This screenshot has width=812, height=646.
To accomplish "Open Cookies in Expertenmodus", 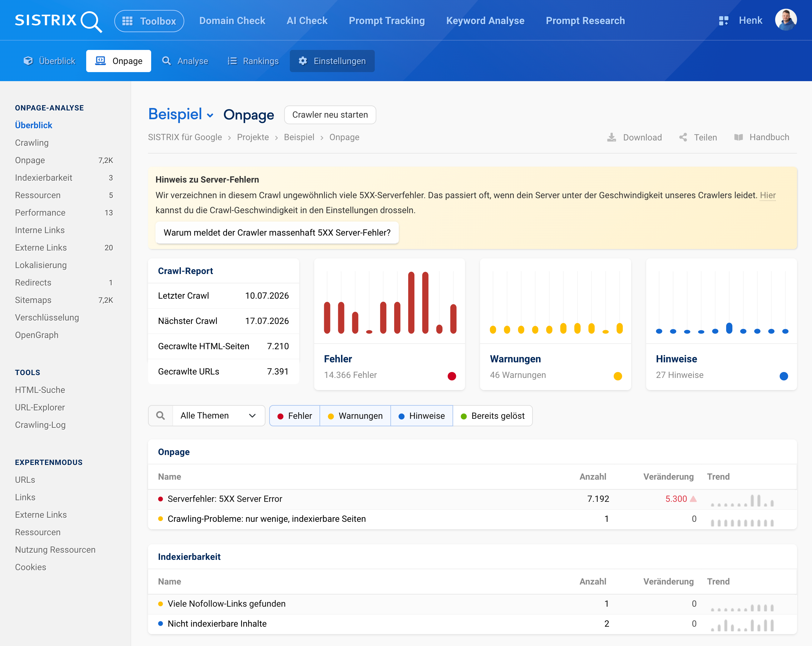I will click(31, 567).
